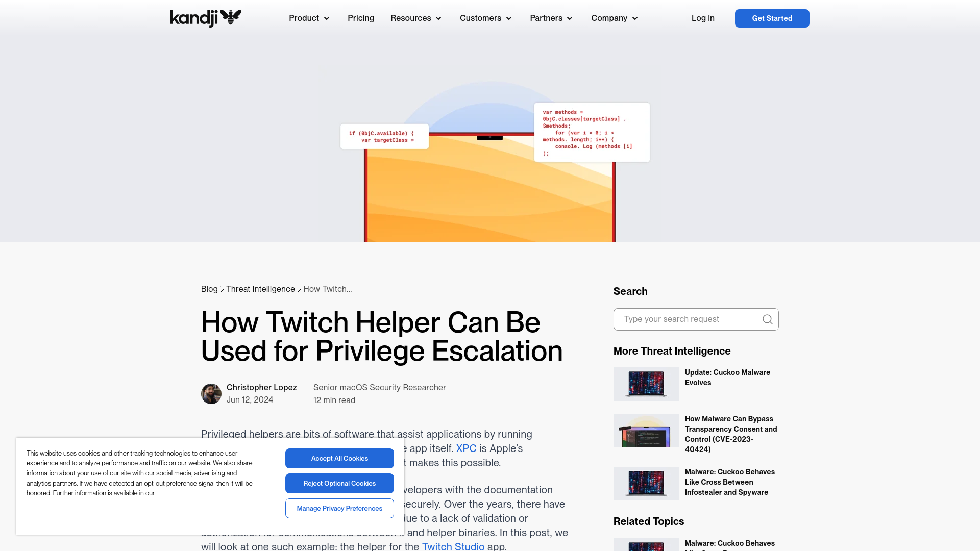This screenshot has height=551, width=980.
Task: Click the Pricing menu item
Action: [361, 18]
